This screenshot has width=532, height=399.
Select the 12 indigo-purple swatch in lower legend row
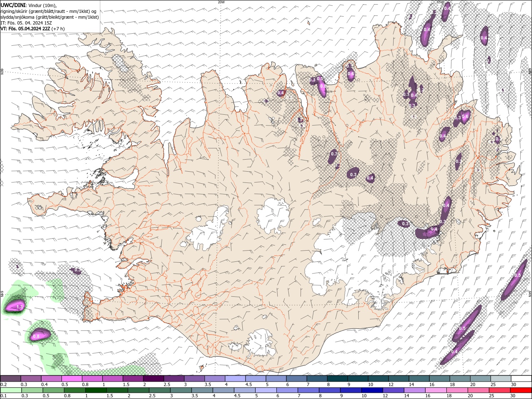pos(393,390)
